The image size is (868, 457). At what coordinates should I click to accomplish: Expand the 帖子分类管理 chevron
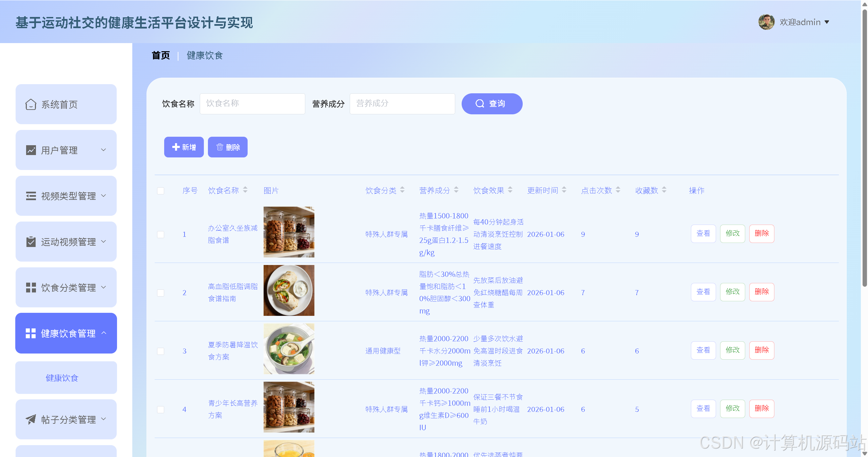103,419
